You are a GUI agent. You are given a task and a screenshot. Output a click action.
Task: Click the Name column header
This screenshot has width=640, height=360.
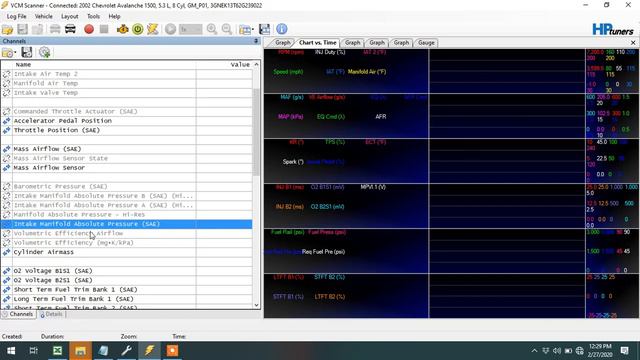[x=104, y=64]
